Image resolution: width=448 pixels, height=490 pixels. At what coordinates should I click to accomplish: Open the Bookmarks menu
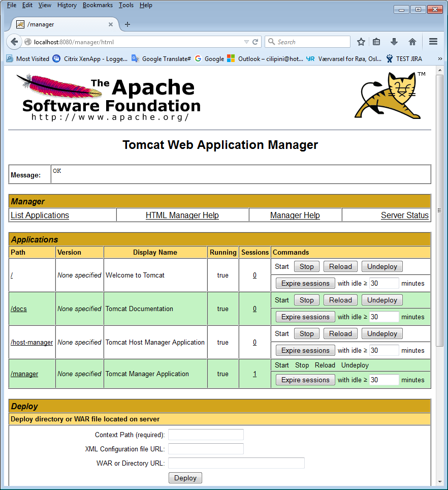98,5
